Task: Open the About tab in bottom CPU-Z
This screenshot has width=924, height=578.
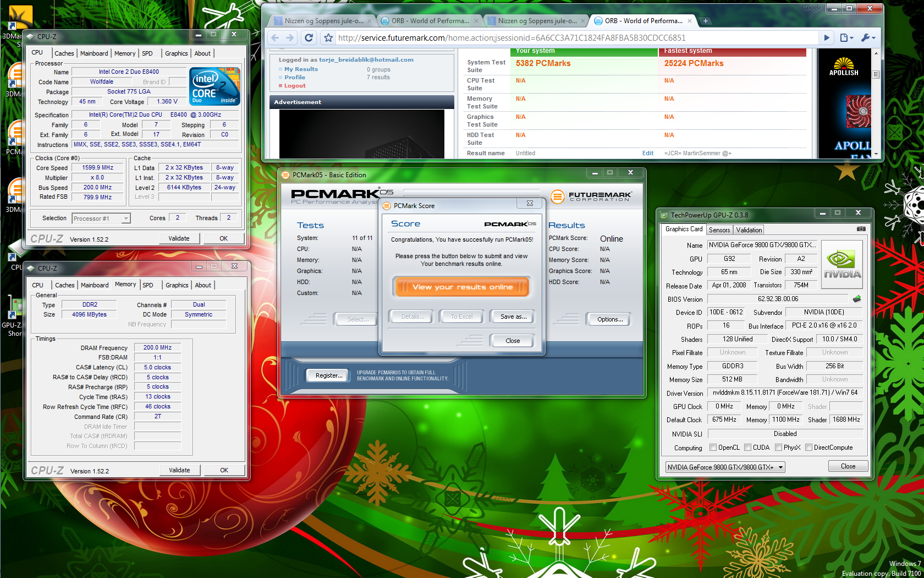Action: pyautogui.click(x=203, y=285)
